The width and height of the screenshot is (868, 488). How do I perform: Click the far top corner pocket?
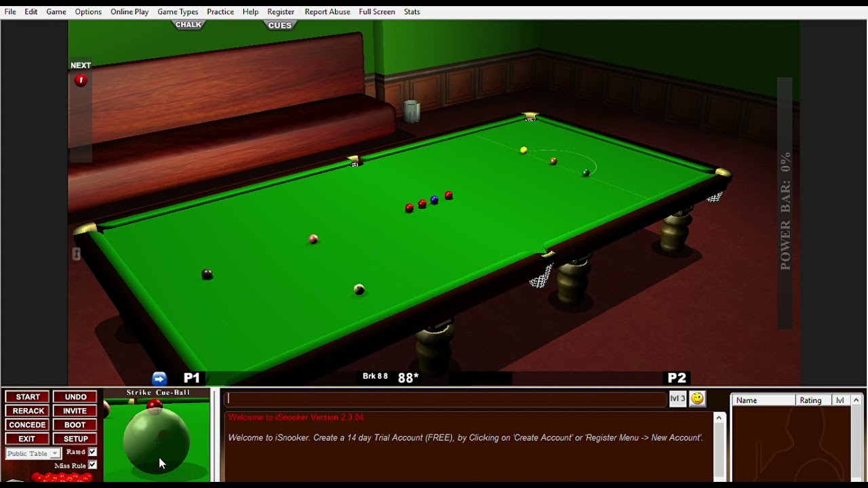tap(530, 117)
